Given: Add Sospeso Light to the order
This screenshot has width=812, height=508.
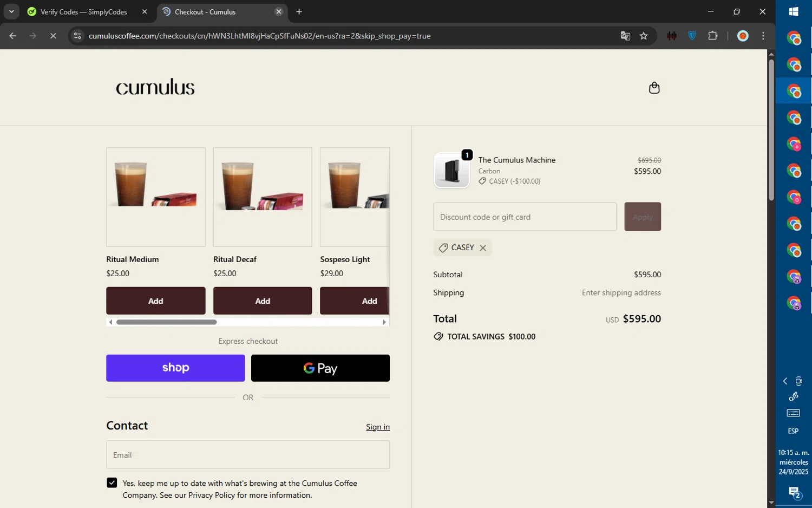Looking at the screenshot, I should pos(355,301).
